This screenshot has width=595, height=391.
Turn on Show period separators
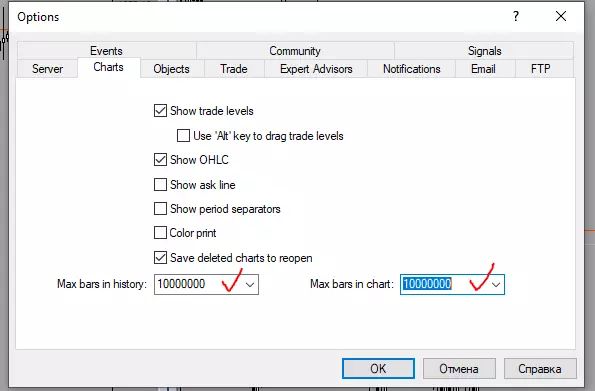click(160, 208)
